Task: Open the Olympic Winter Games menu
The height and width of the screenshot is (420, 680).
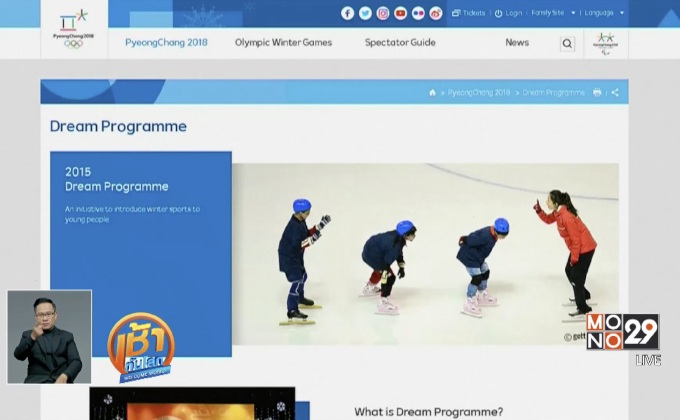Action: [x=283, y=43]
